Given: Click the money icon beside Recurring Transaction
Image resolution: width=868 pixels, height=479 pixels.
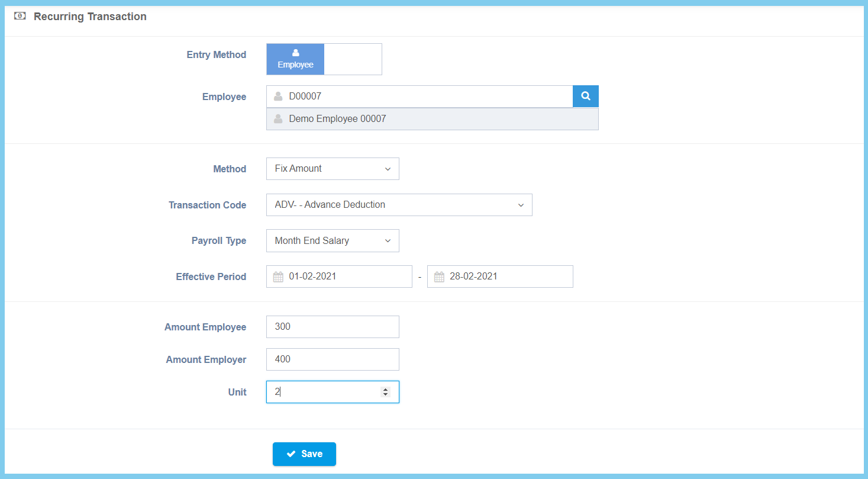Looking at the screenshot, I should coord(20,17).
